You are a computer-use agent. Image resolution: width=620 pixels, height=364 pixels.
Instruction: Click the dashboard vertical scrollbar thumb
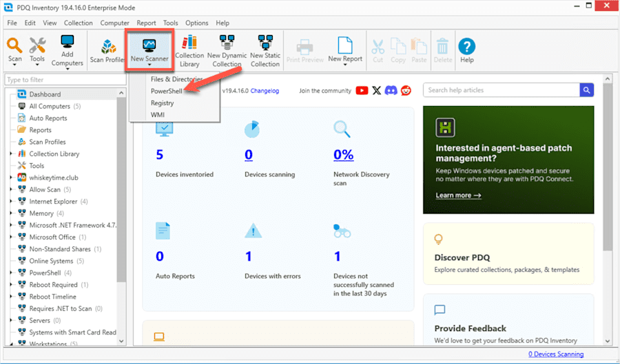coord(608,168)
